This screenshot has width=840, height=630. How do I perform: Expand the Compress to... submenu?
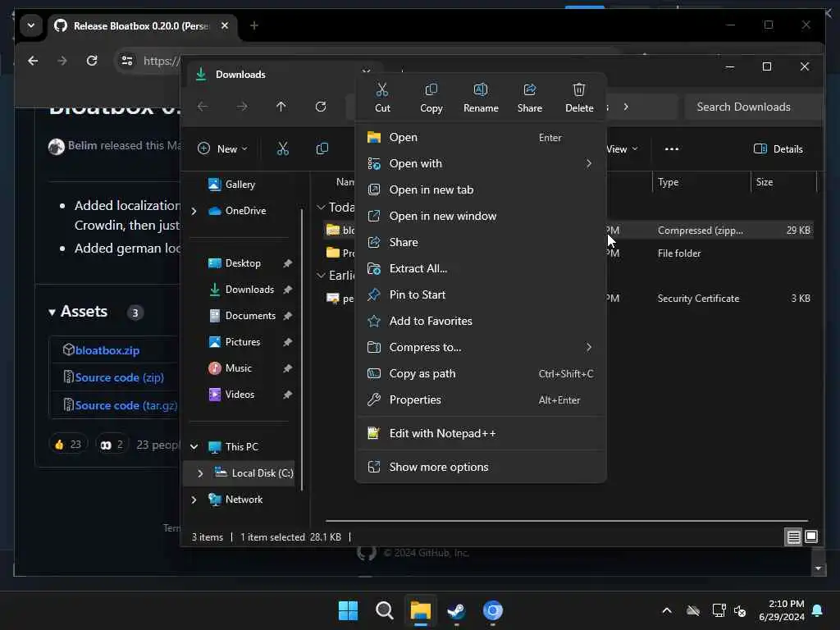481,347
